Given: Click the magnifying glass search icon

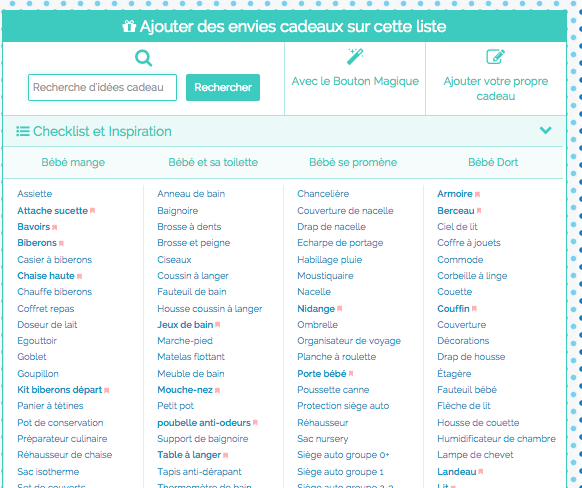Looking at the screenshot, I should (x=144, y=58).
